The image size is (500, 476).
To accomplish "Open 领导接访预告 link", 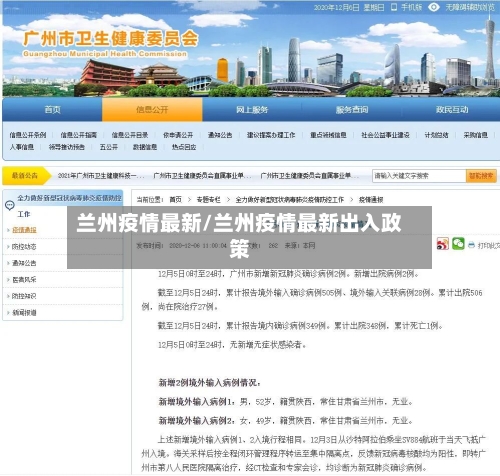I will point(67,147).
